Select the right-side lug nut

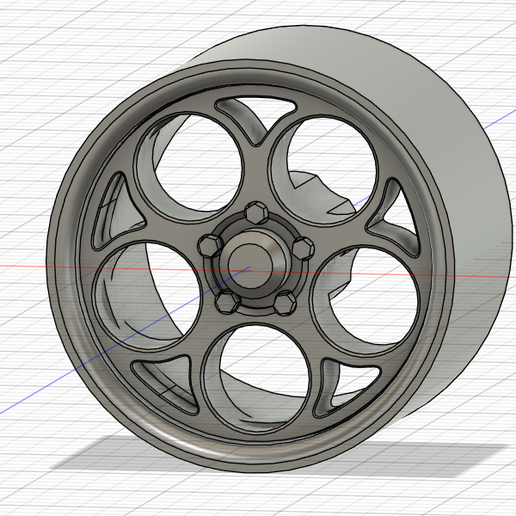coord(303,248)
